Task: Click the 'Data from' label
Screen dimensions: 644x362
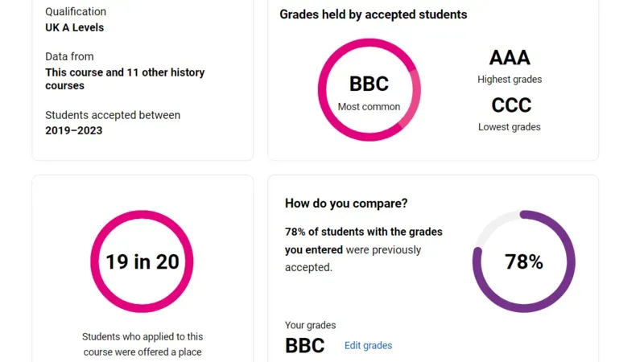Action: tap(69, 56)
